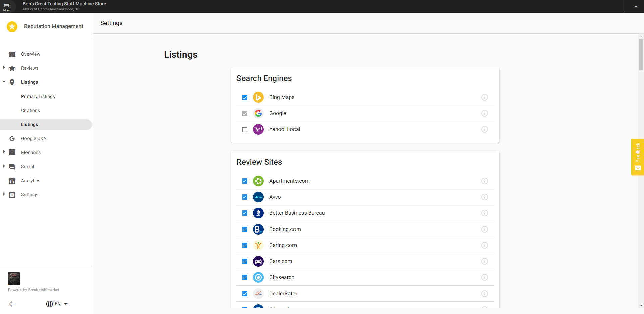
Task: Click the Booking.com logo icon
Action: (258, 229)
